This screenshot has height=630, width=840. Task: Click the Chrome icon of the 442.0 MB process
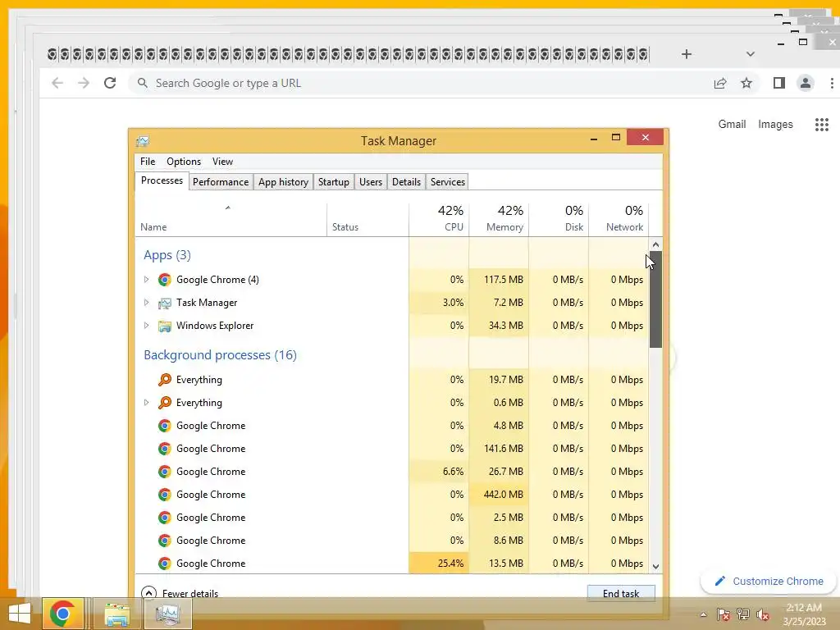(164, 495)
